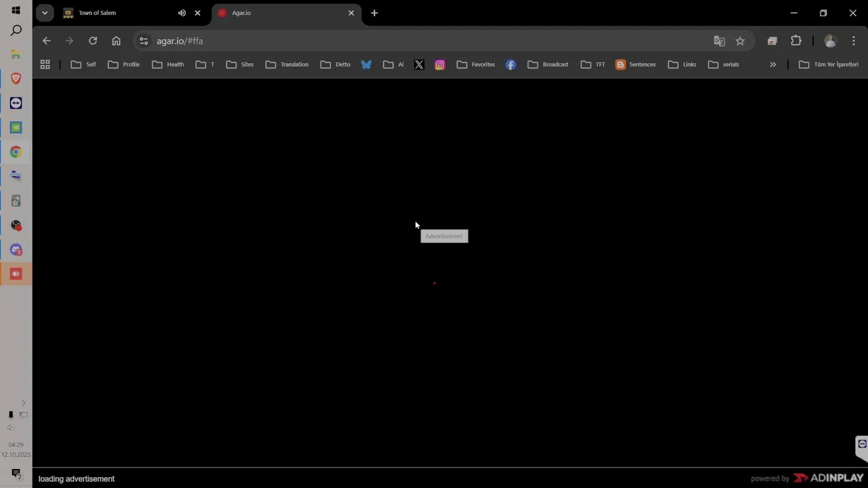Open the Chrome three-dot menu
The width and height of the screenshot is (868, 488).
click(854, 41)
